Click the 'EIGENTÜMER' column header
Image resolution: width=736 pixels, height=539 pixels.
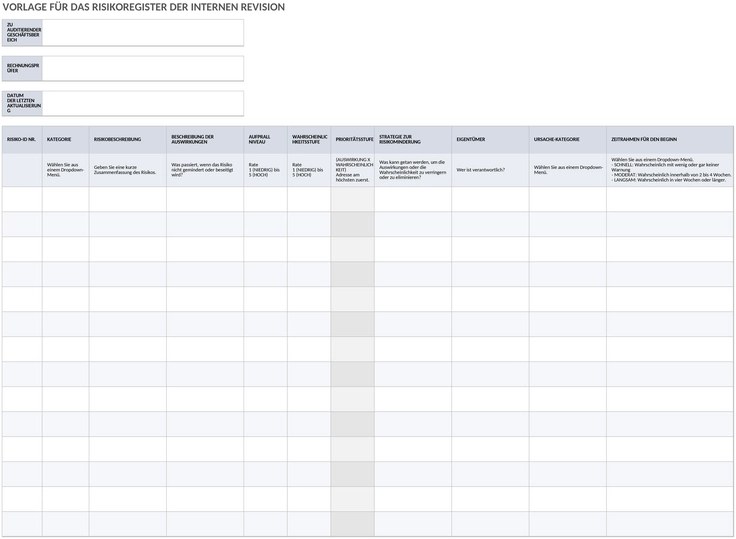point(491,139)
